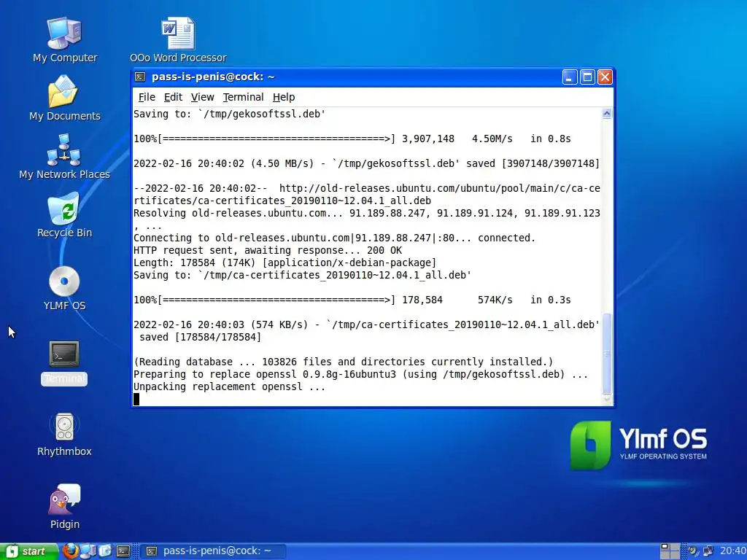This screenshot has height=560, width=747.
Task: Click the 'Length: 178584 (174K)' line
Action: pos(285,262)
